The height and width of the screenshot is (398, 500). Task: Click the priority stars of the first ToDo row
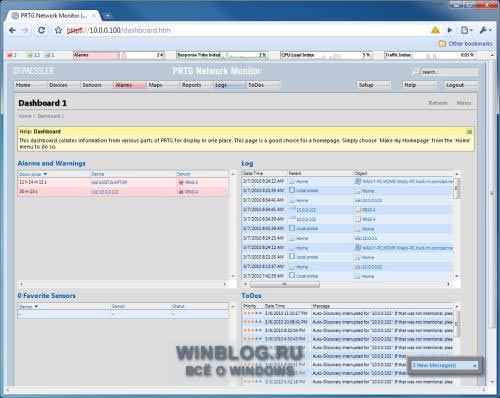(x=252, y=313)
